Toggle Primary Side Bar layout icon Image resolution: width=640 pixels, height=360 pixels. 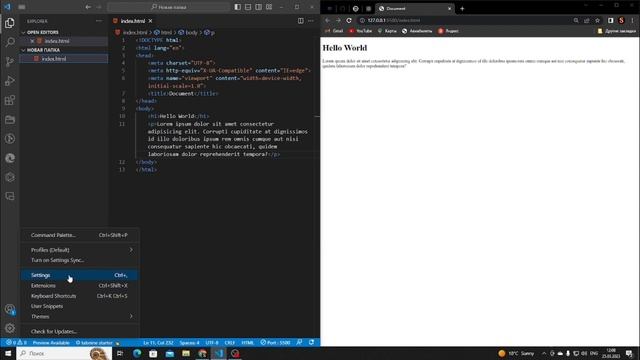[x=238, y=7]
